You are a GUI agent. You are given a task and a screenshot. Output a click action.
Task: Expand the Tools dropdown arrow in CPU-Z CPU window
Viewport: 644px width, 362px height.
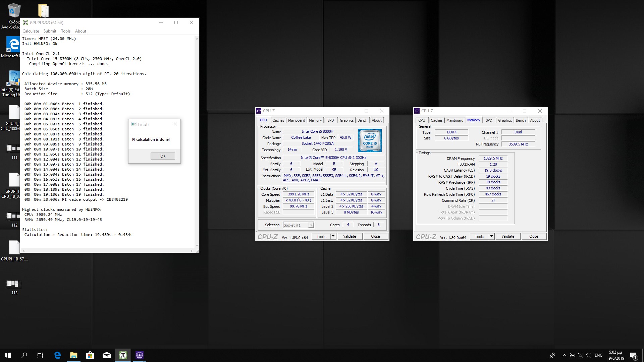[333, 236]
